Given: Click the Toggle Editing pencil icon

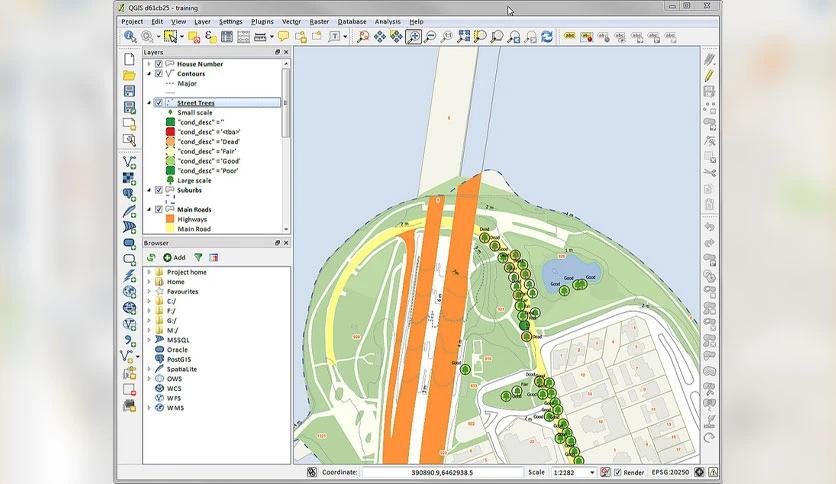Looking at the screenshot, I should (x=709, y=75).
